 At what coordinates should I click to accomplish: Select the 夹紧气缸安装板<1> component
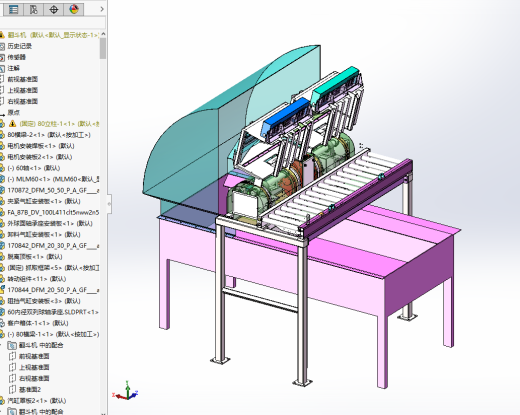click(44, 201)
